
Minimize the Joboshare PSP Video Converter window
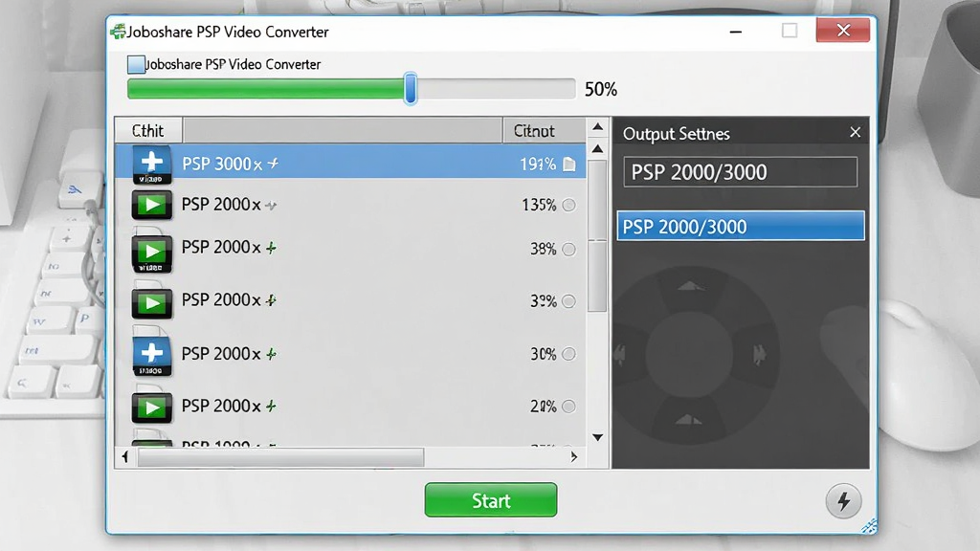pyautogui.click(x=736, y=32)
